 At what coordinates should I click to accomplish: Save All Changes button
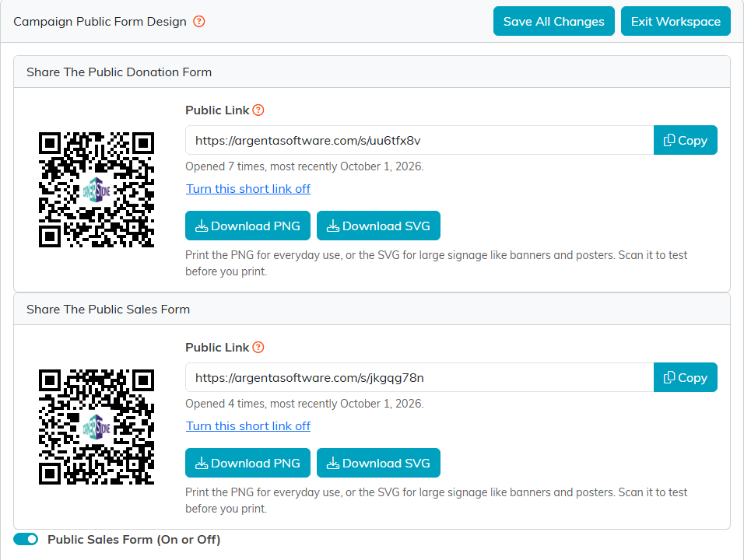coord(554,21)
